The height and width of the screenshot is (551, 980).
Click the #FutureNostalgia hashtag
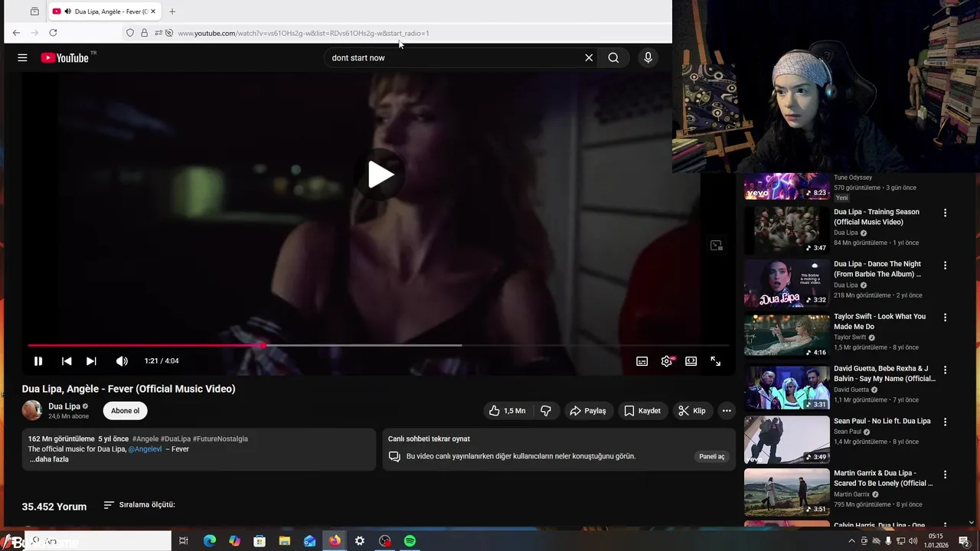[x=220, y=439]
